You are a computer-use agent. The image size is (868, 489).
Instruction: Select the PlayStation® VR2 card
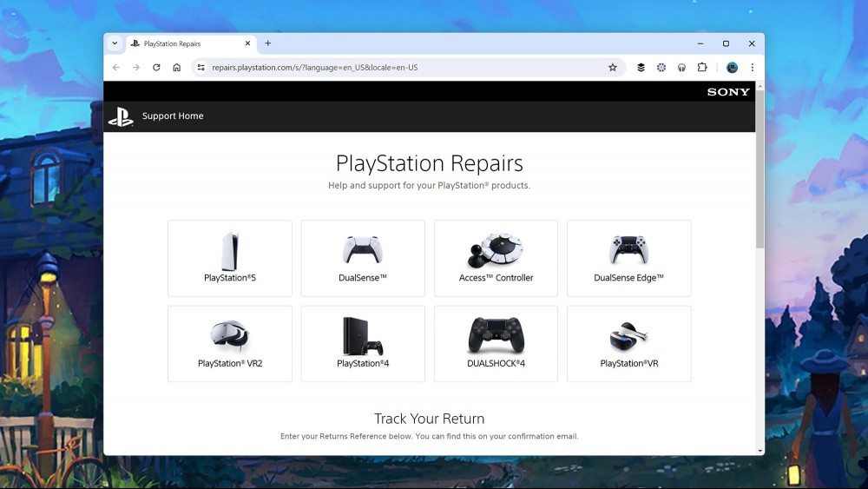coord(230,344)
